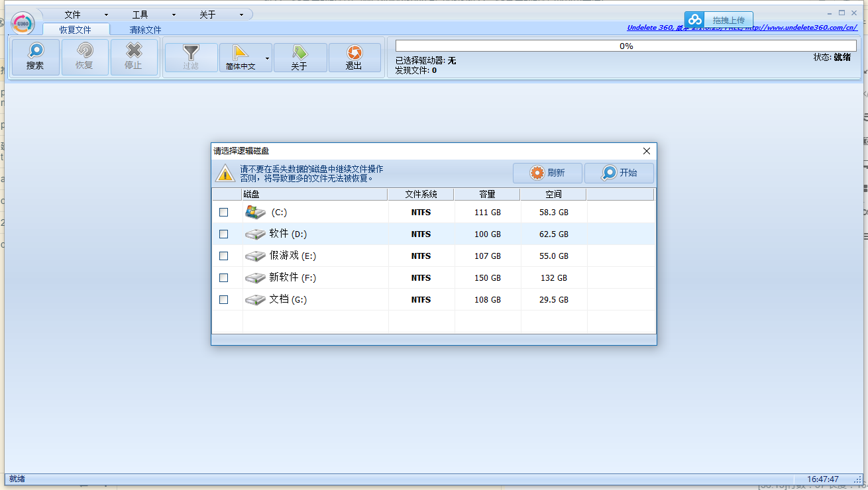Open the 关于 menu in the menu bar
Screen dimensions: 868x490
[x=221, y=15]
